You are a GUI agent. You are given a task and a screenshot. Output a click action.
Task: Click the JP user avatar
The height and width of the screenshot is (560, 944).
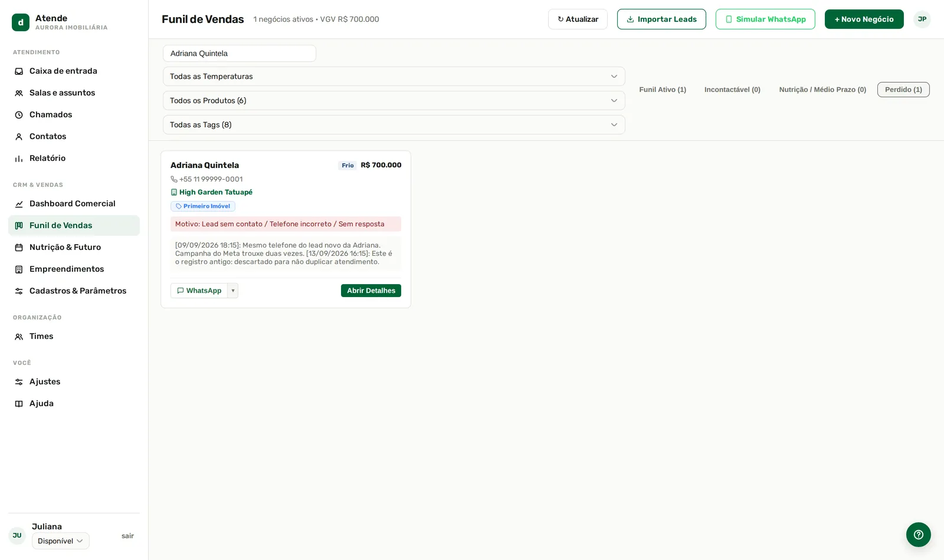(x=922, y=19)
